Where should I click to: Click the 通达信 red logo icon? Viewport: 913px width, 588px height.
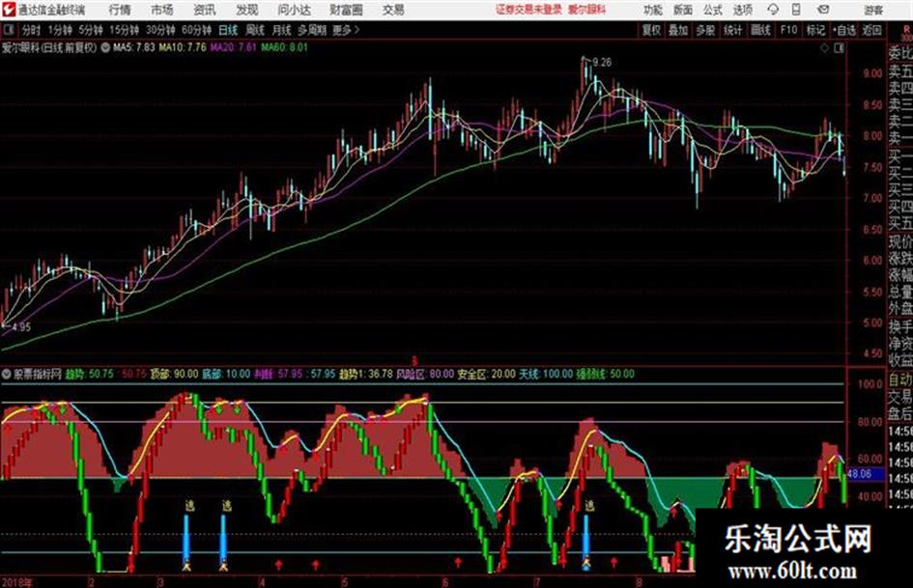9,10
